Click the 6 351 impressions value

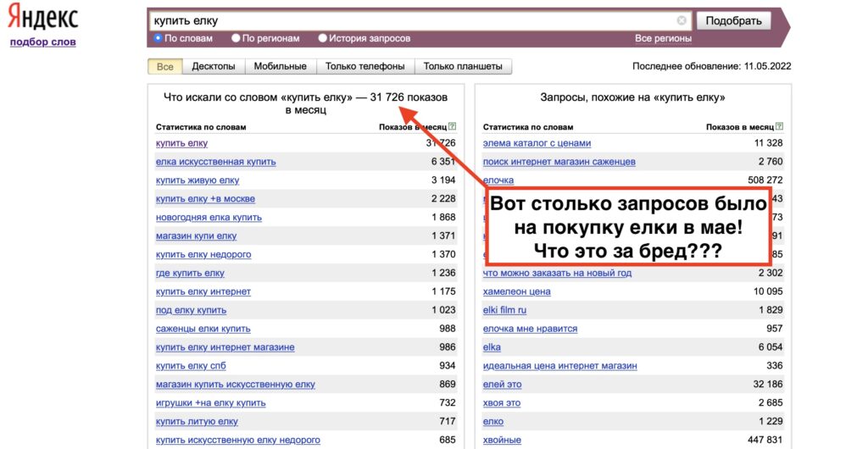(x=443, y=162)
